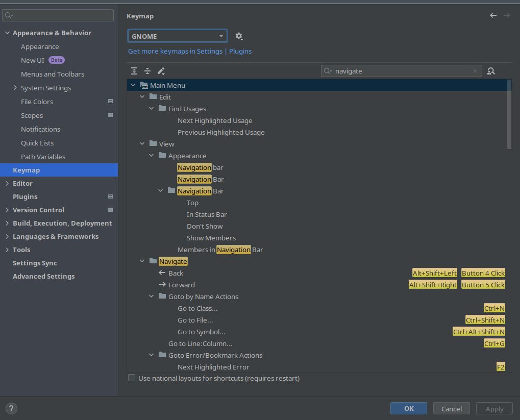Open Quick Lists settings page
520x420 pixels.
coord(37,143)
